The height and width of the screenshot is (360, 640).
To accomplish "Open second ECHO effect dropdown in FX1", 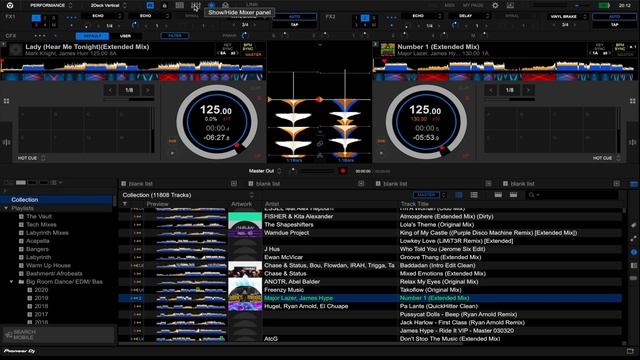I will point(149,16).
